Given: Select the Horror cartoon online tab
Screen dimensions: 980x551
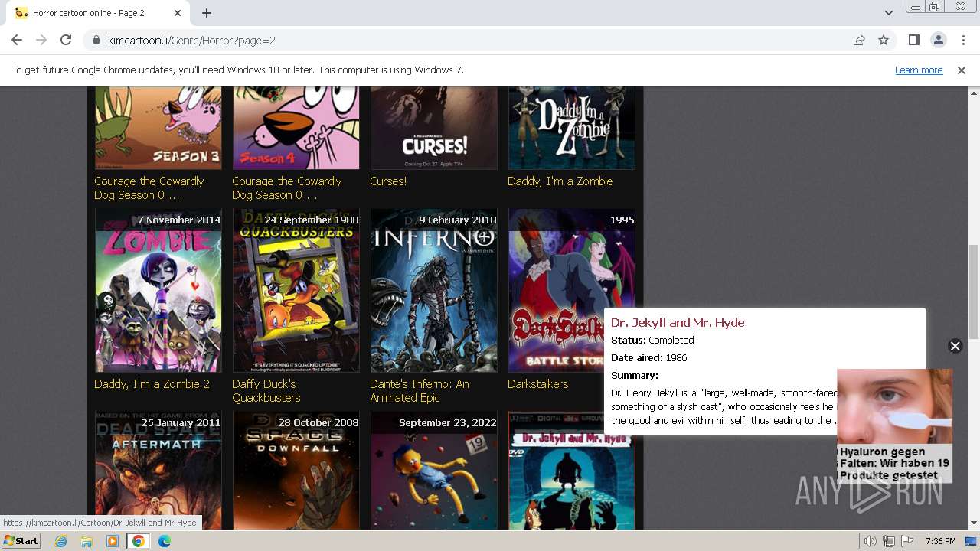Looking at the screenshot, I should (x=98, y=13).
